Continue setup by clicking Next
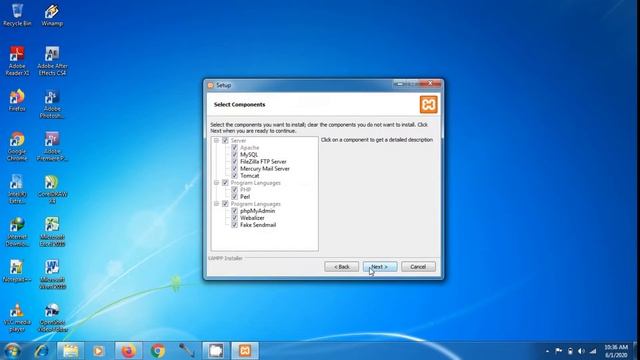This screenshot has width=640, height=360. pyautogui.click(x=380, y=267)
